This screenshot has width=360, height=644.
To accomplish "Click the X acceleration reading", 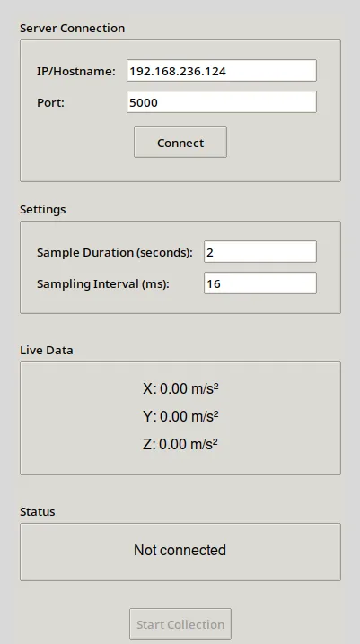I will click(180, 388).
